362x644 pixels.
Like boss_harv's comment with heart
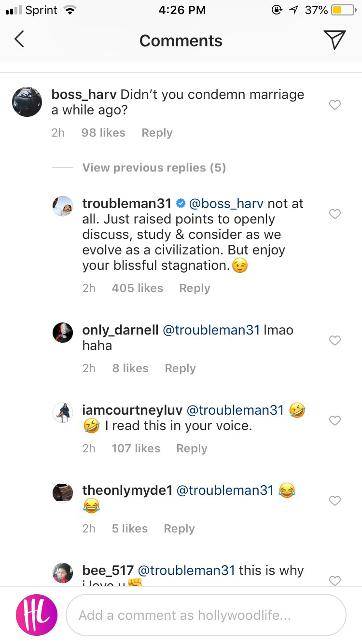334,105
